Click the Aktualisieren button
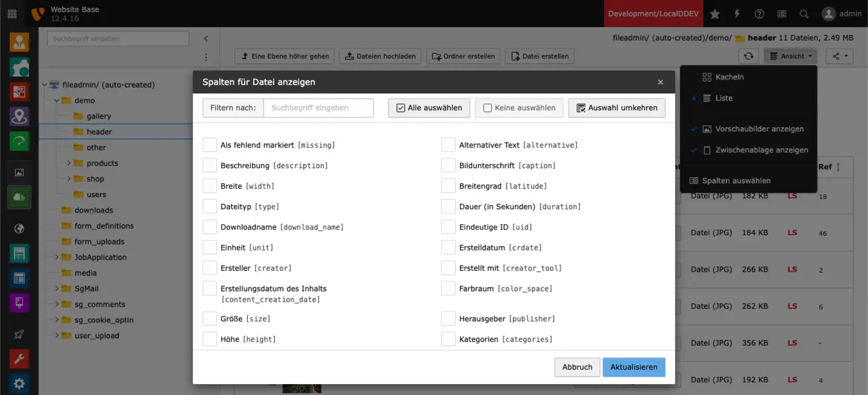Image resolution: width=868 pixels, height=395 pixels. pyautogui.click(x=633, y=367)
